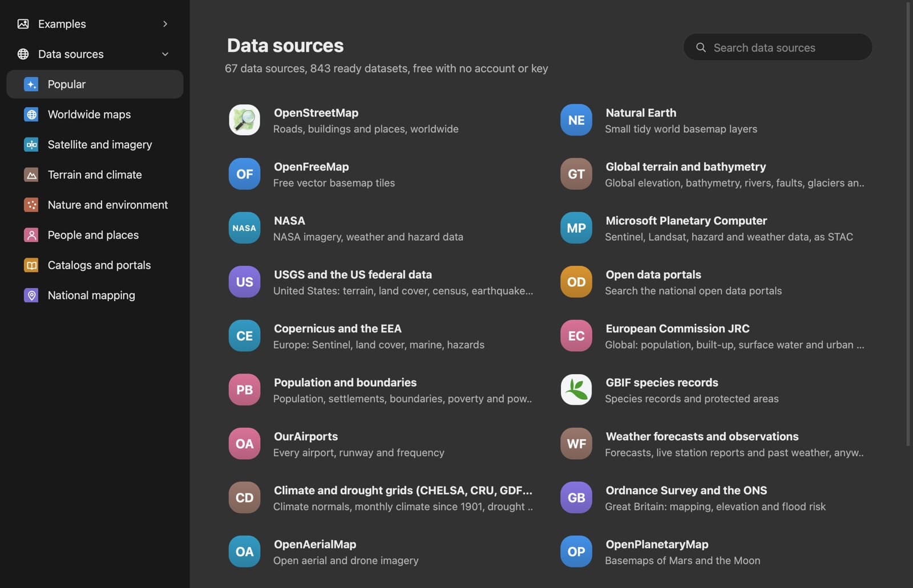This screenshot has width=913, height=588.
Task: Click the CE Copernicus icon
Action: [244, 335]
